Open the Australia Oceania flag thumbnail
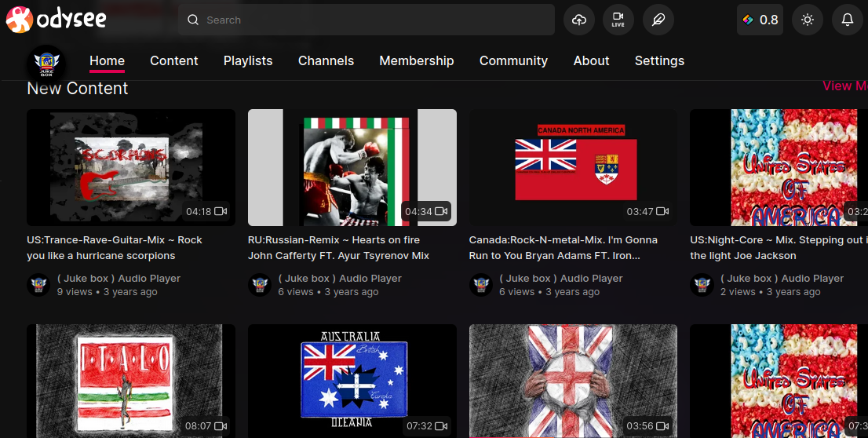 coord(352,381)
